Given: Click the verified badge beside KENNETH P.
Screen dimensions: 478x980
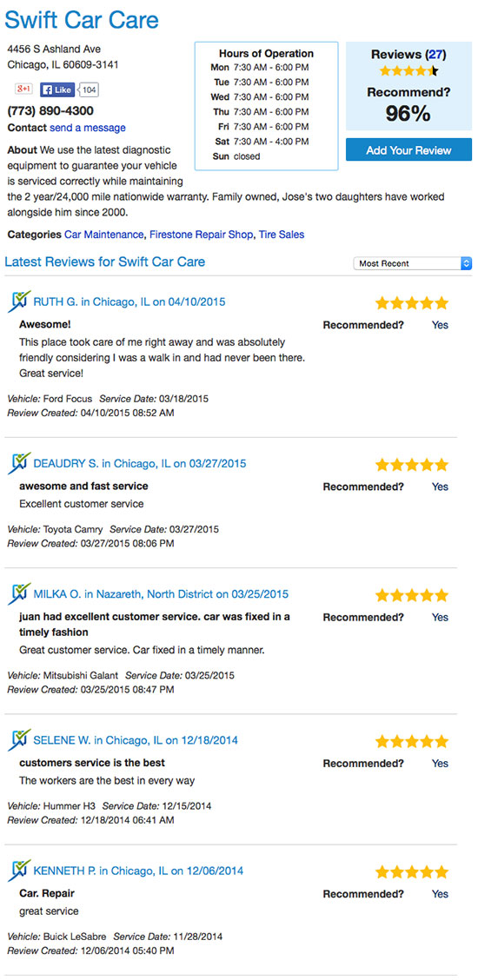Looking at the screenshot, I should (19, 871).
